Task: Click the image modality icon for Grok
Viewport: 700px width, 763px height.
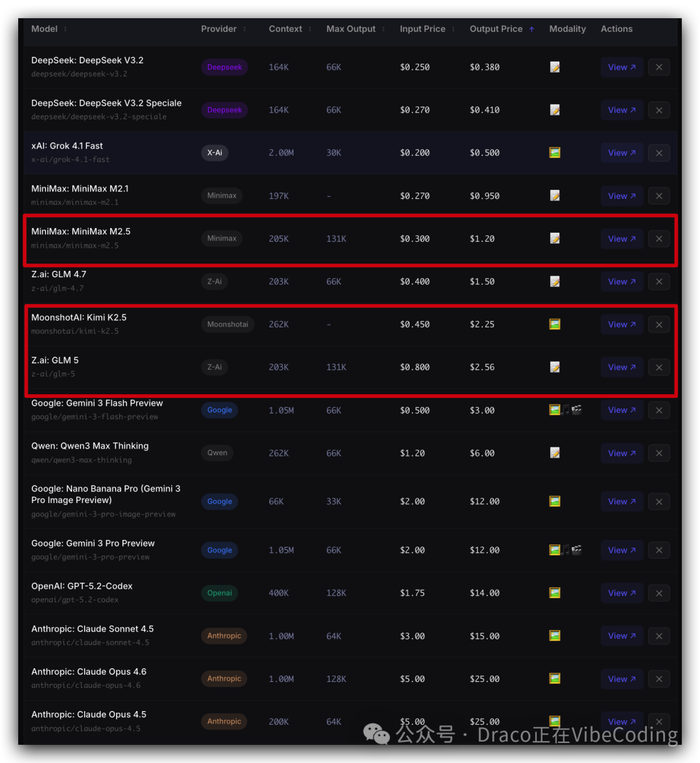Action: click(555, 153)
